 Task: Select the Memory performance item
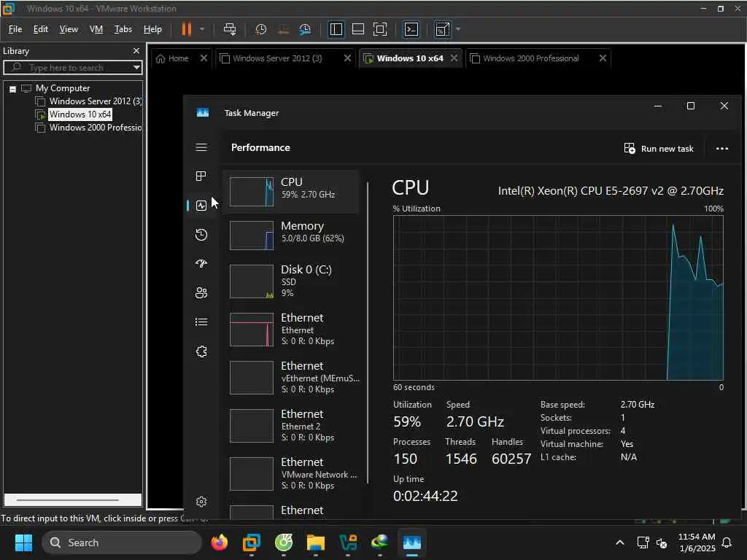tap(291, 236)
